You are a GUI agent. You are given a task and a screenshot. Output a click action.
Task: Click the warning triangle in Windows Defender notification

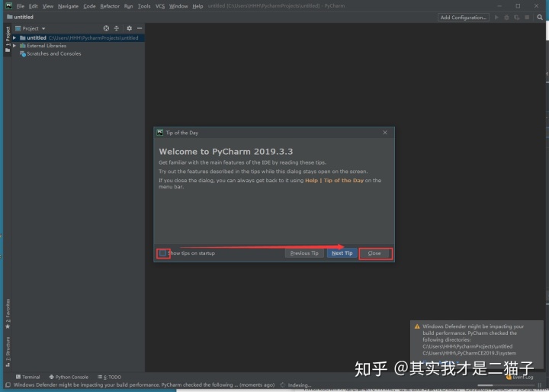[417, 326]
